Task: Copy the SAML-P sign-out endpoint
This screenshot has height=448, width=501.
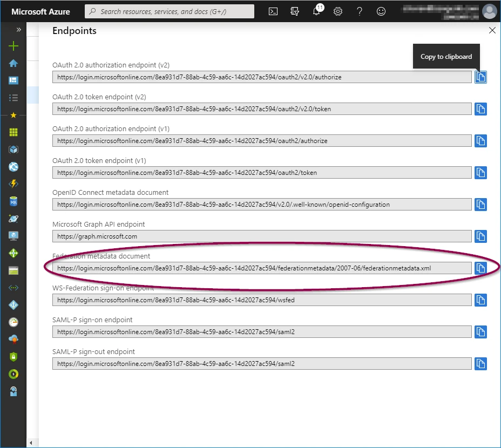Action: (480, 364)
